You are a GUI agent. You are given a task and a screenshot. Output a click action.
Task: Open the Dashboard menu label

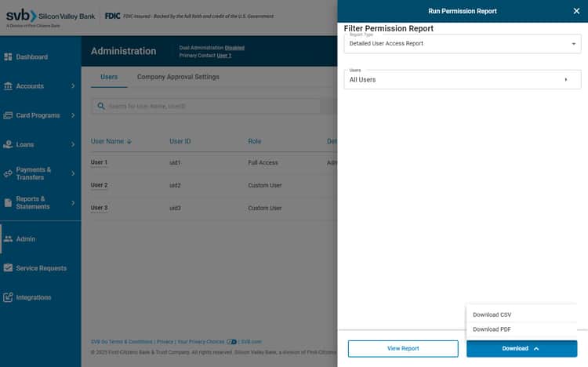pyautogui.click(x=32, y=56)
